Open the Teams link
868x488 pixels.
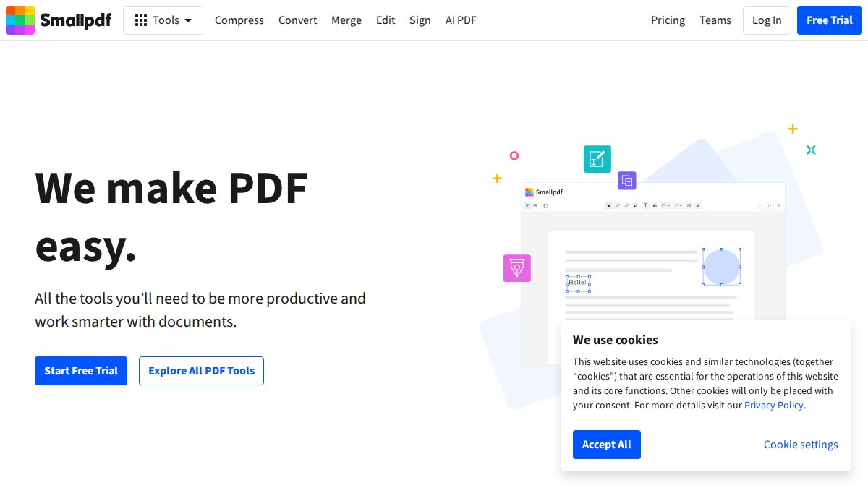coord(715,20)
